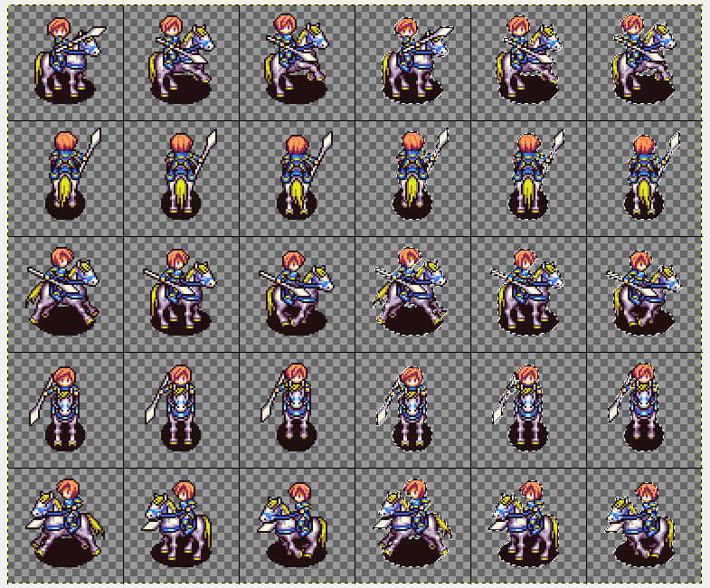
Task: Pick third-row outlined knight in sixth column
Action: (643, 292)
